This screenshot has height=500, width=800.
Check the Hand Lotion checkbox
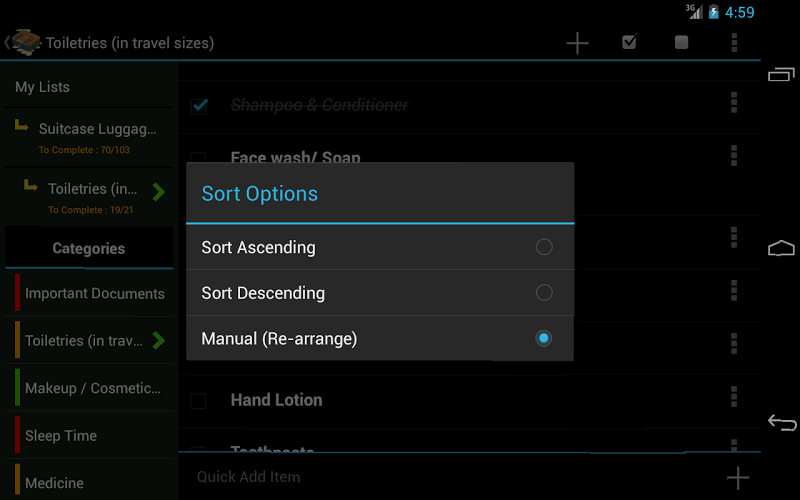(x=199, y=401)
